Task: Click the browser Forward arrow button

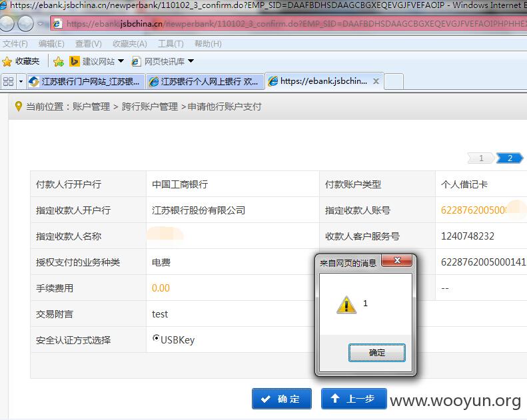Action: (25, 23)
